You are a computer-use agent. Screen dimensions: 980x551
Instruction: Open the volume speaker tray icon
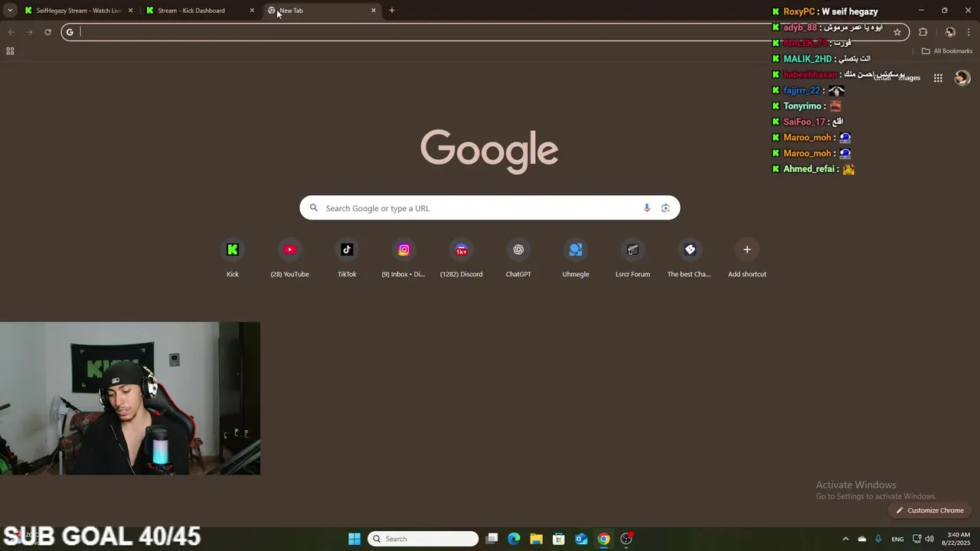(929, 539)
